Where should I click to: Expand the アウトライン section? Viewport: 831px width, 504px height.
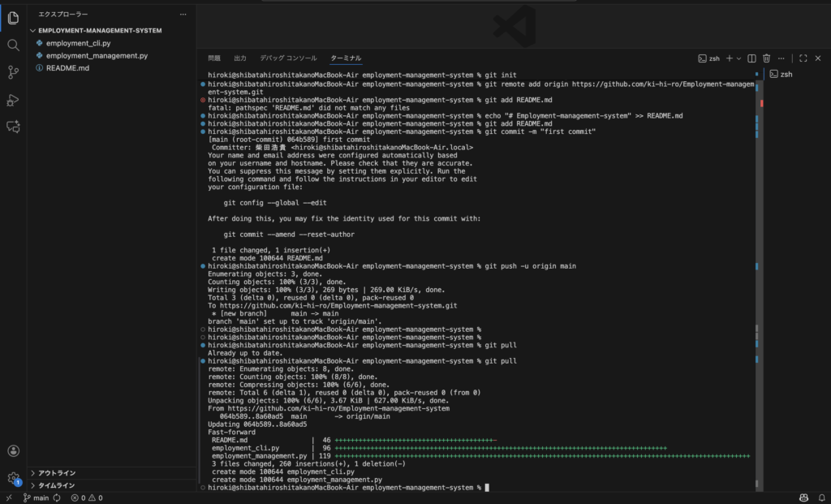pos(57,473)
